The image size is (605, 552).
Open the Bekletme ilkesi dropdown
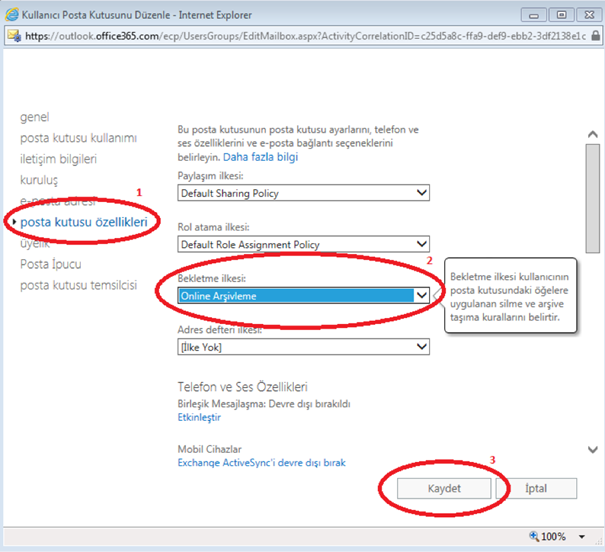[303, 295]
